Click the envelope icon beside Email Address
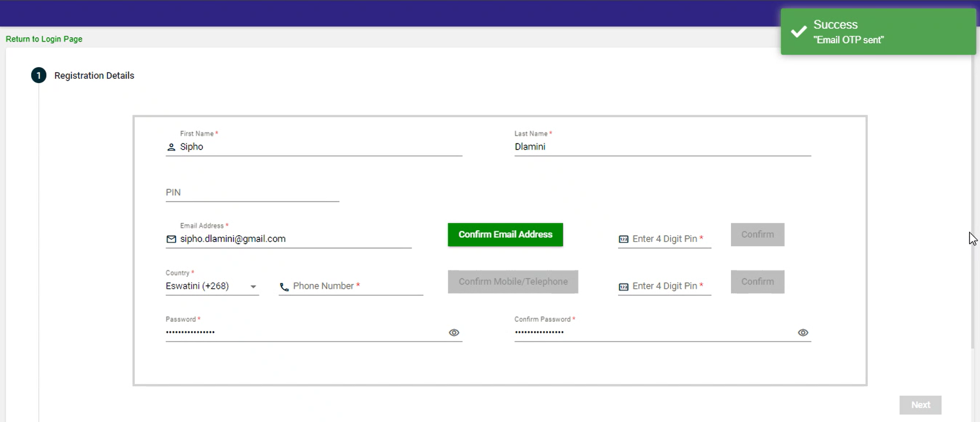 tap(171, 239)
